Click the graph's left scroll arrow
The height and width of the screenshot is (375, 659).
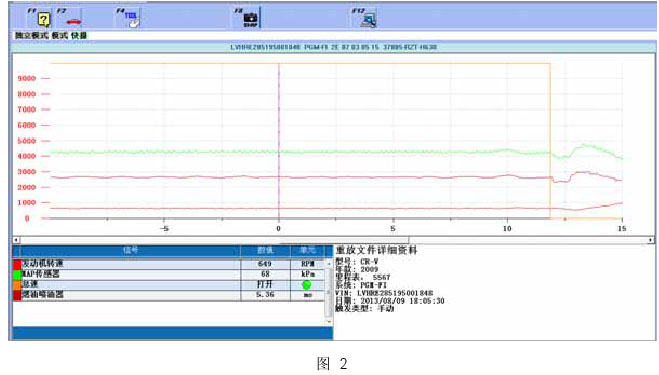[16, 240]
